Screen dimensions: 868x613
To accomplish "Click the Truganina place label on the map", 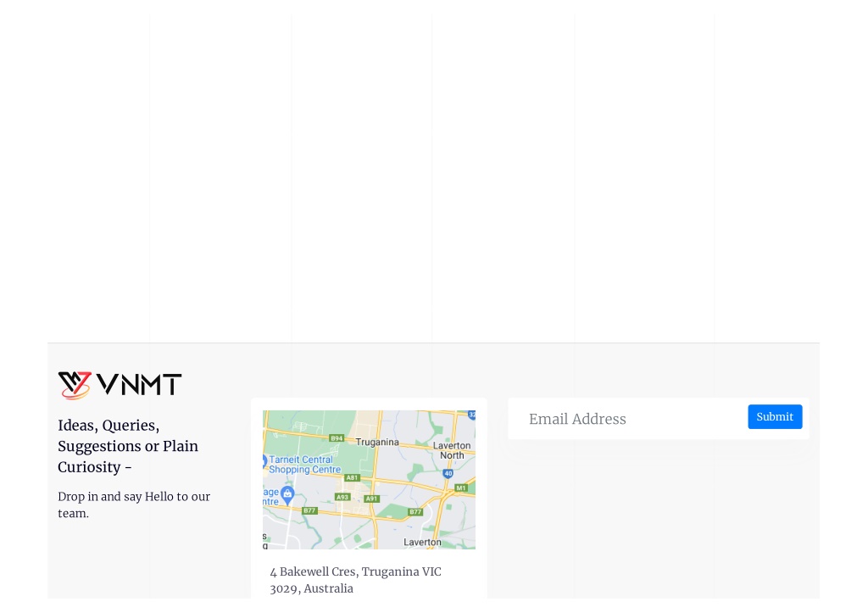I will click(x=377, y=442).
